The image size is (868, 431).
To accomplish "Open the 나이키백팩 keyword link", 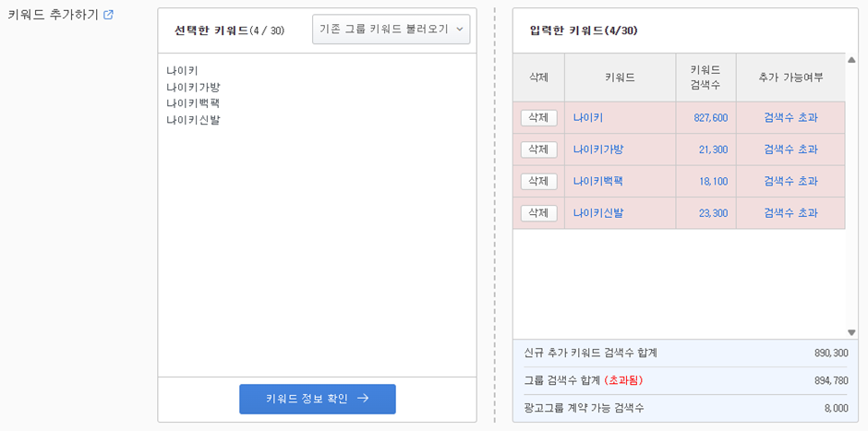I will [597, 181].
